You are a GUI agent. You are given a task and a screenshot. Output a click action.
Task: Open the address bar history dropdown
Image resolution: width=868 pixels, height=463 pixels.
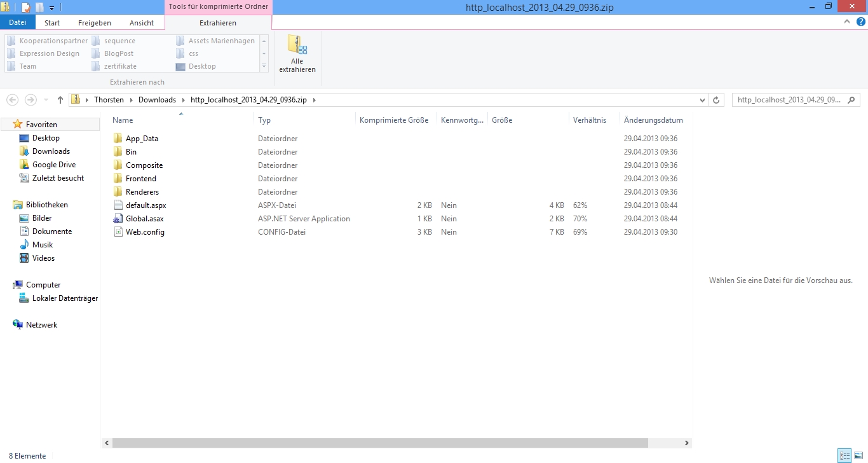pyautogui.click(x=702, y=100)
